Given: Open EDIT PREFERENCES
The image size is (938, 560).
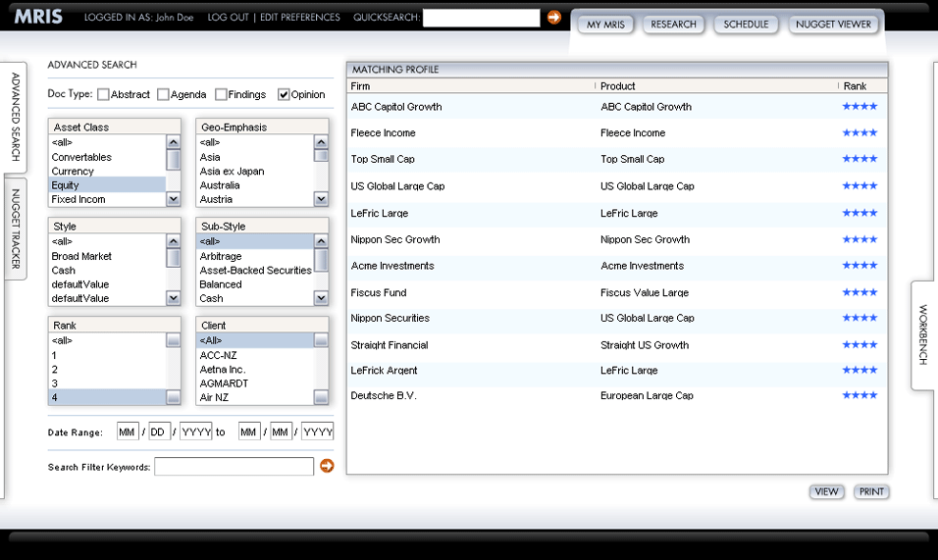Looking at the screenshot, I should click(299, 18).
